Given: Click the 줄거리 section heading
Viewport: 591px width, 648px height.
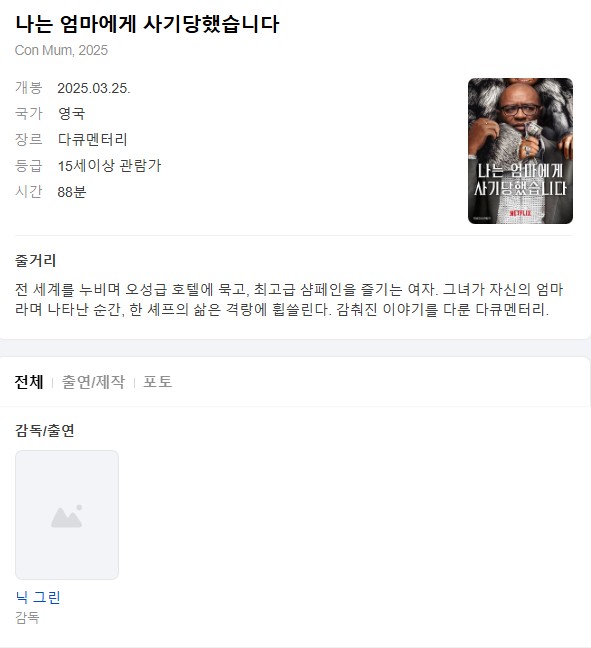Looking at the screenshot, I should coord(35,260).
